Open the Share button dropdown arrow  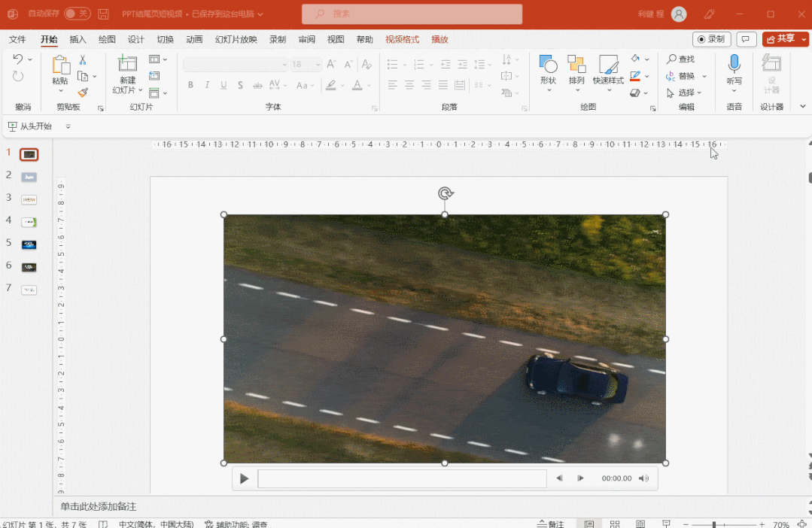(804, 39)
